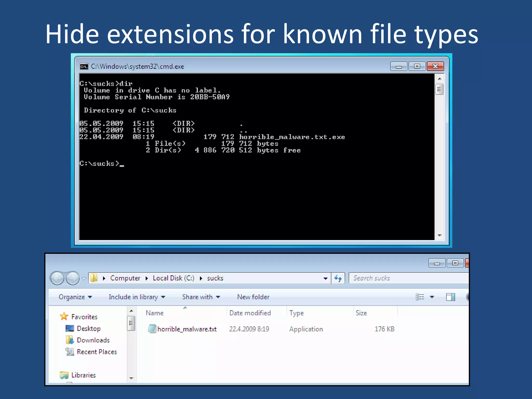Click the Favorites star icon
The width and height of the screenshot is (532, 399).
(64, 316)
